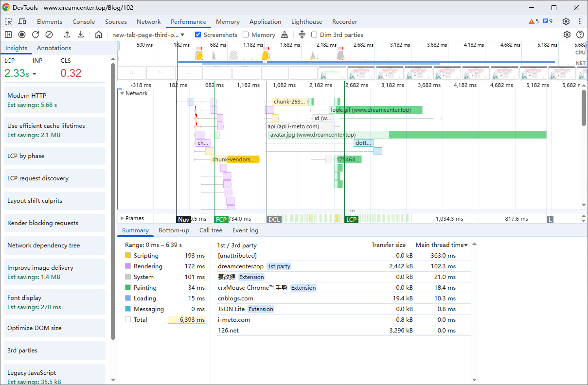Enable the Memory checkbox

coord(246,35)
